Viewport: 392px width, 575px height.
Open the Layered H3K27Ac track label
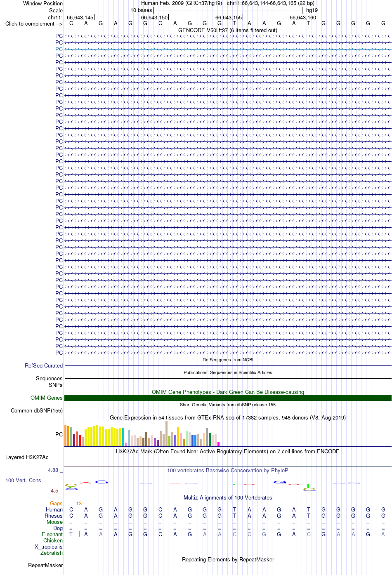tap(27, 457)
